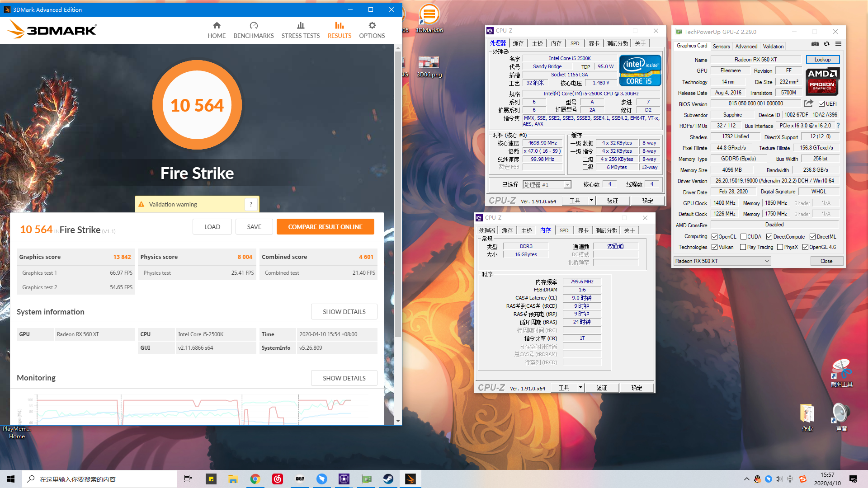Expand the 工具 dropdown arrow in upper CPU-Z

pos(591,201)
